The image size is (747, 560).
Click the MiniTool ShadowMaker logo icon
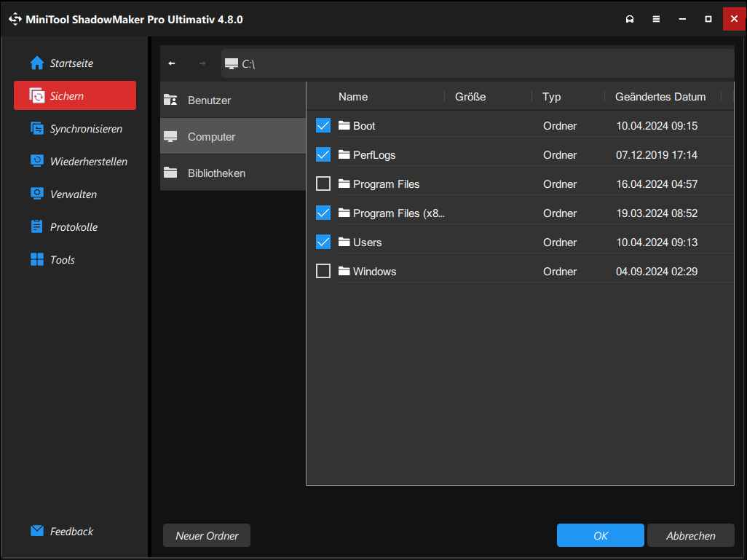pos(15,19)
